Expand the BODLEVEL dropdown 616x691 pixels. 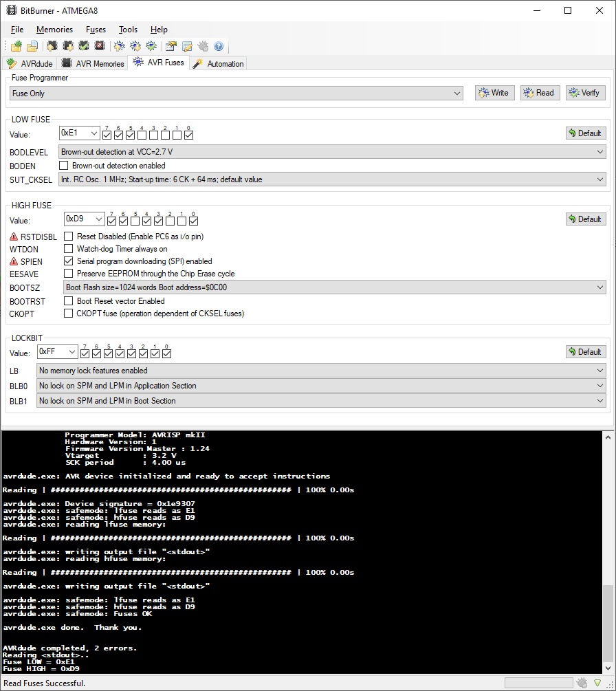[x=332, y=152]
